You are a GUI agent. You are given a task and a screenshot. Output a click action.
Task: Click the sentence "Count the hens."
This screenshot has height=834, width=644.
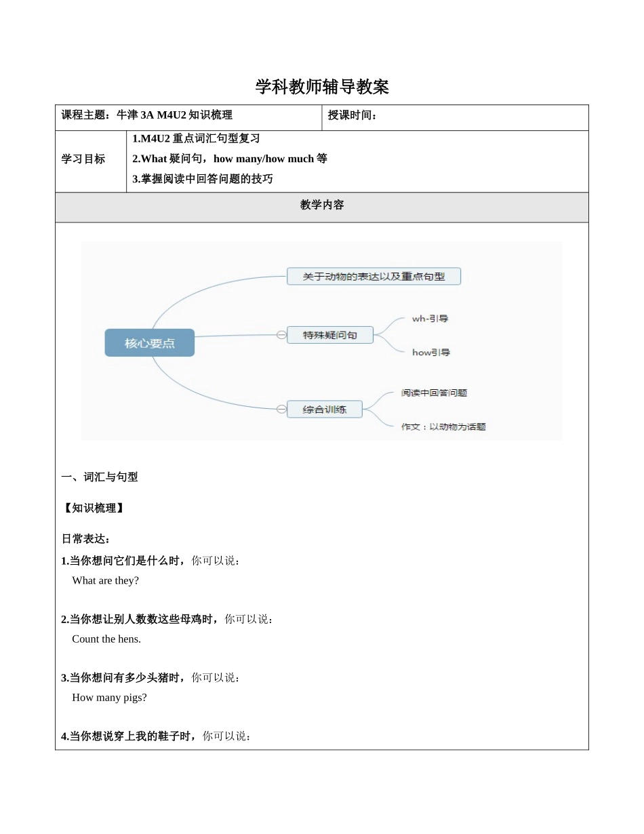coord(106,639)
